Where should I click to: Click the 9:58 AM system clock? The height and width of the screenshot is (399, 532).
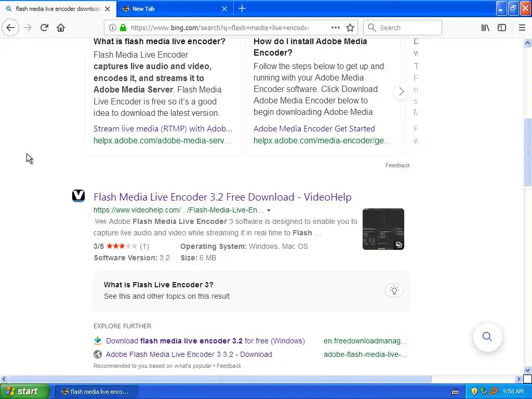(513, 392)
